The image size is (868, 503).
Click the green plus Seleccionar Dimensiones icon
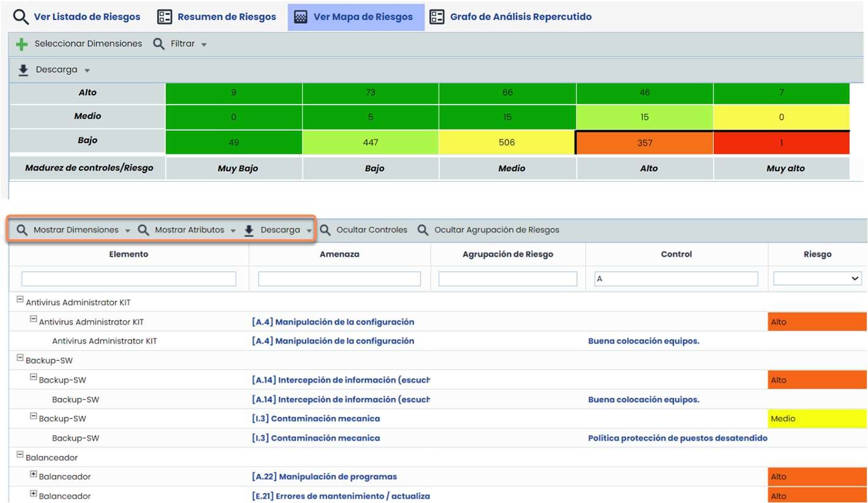tap(22, 45)
